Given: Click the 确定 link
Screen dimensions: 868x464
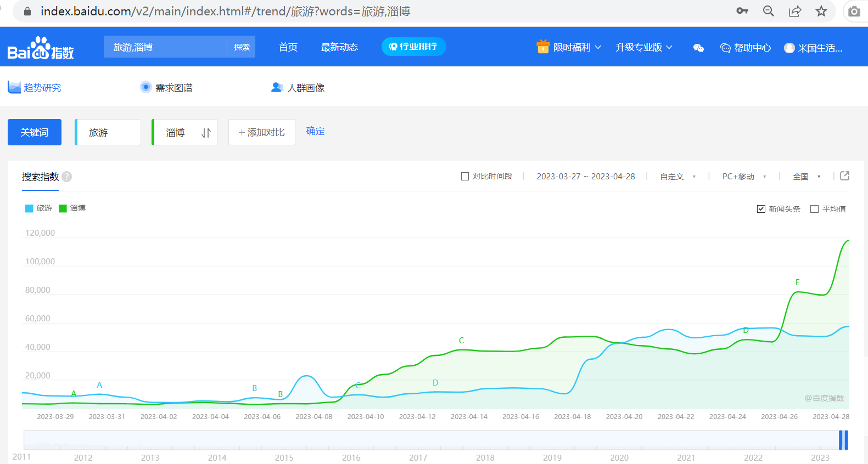Looking at the screenshot, I should pyautogui.click(x=315, y=131).
